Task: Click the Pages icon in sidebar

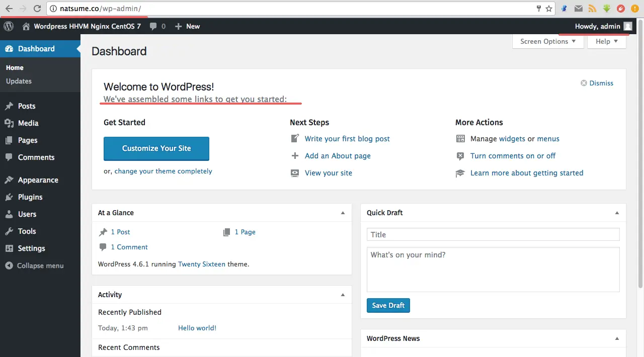Action: click(x=9, y=140)
